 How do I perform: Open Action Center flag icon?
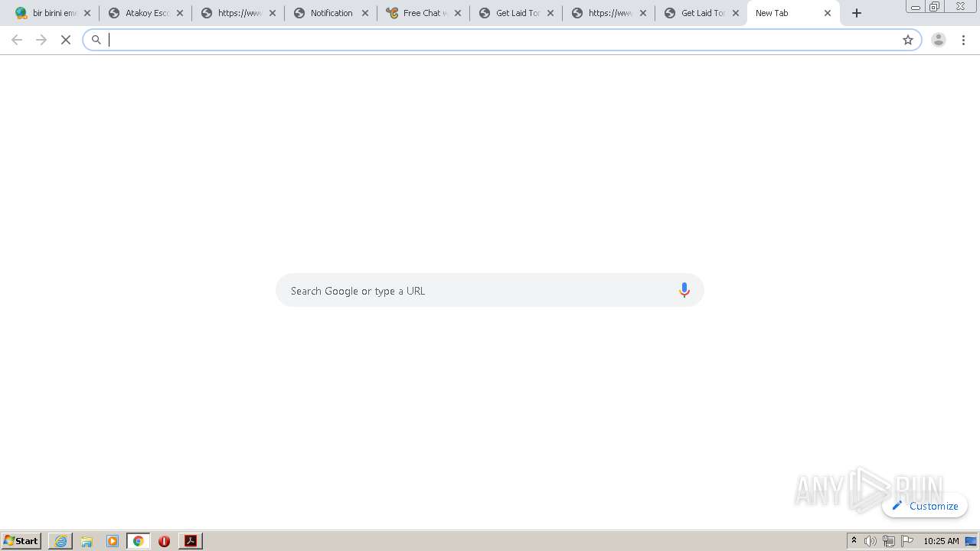pyautogui.click(x=907, y=541)
